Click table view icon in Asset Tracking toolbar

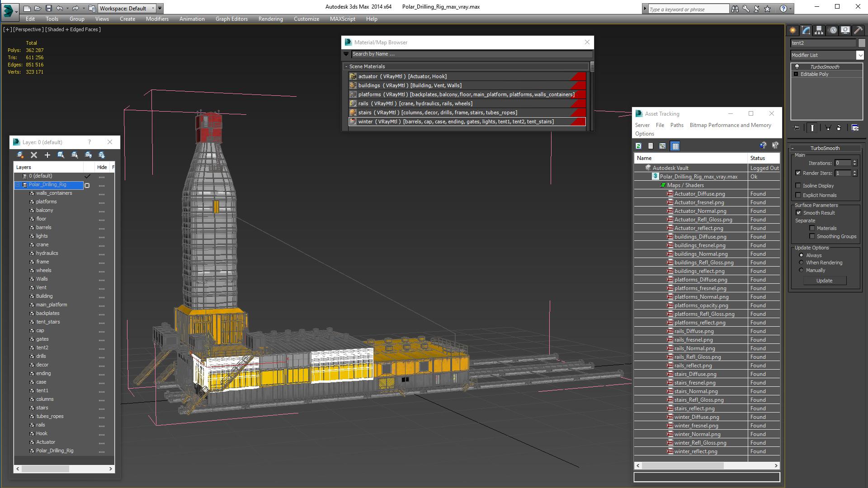[x=675, y=146]
